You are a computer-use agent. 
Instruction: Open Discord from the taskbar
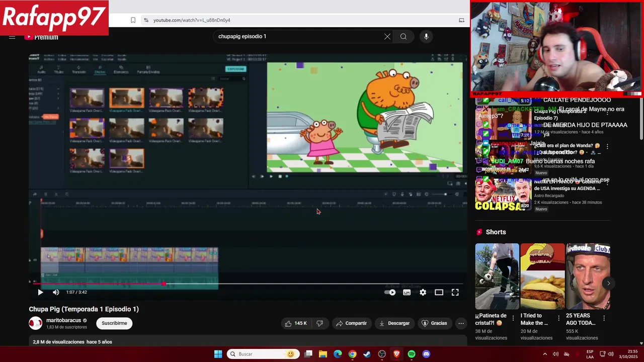(x=426, y=354)
